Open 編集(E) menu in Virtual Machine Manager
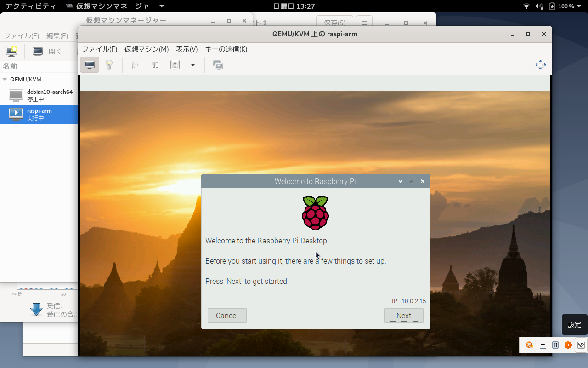The width and height of the screenshot is (588, 368). (57, 36)
